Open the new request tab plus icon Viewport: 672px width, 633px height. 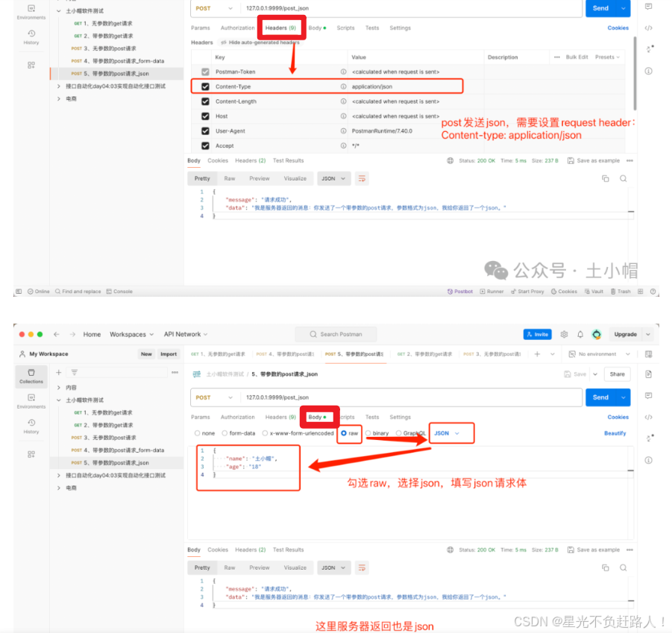(x=537, y=354)
